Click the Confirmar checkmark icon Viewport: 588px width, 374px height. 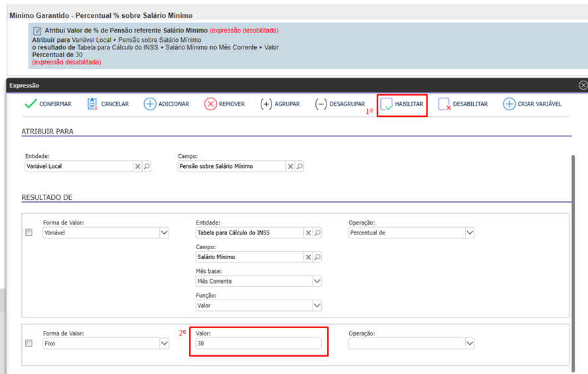tap(31, 104)
